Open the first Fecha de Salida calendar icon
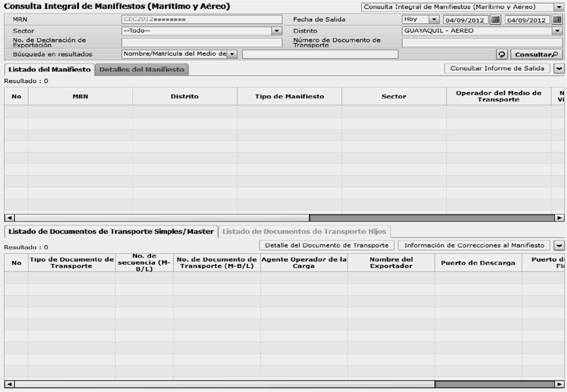The height and width of the screenshot is (392, 567). 496,20
